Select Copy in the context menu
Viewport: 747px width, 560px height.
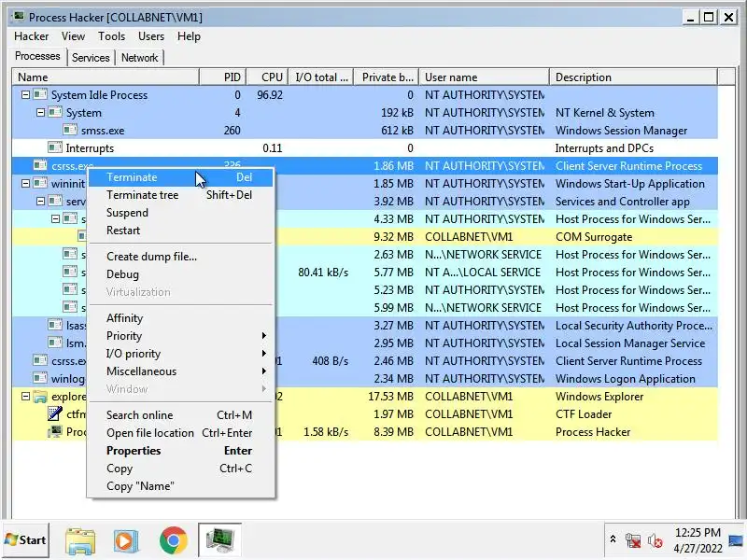pos(180,469)
